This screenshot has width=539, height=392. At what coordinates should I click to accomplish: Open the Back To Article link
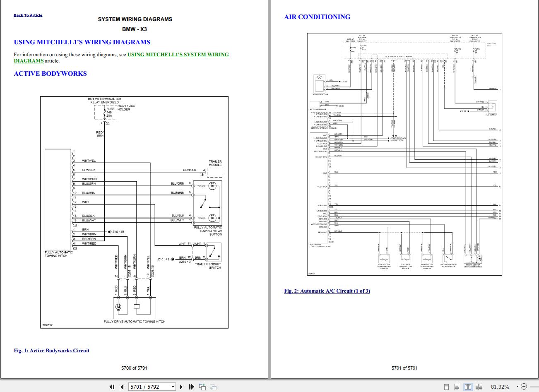(28, 15)
